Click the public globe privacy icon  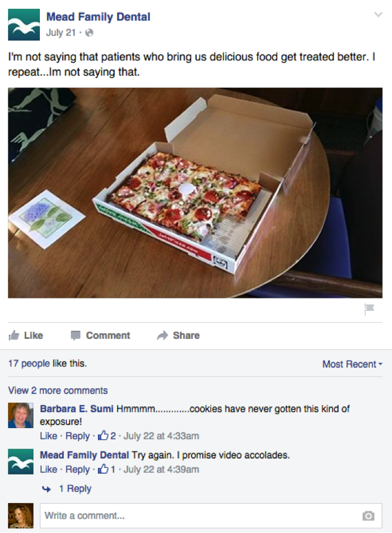click(x=89, y=33)
